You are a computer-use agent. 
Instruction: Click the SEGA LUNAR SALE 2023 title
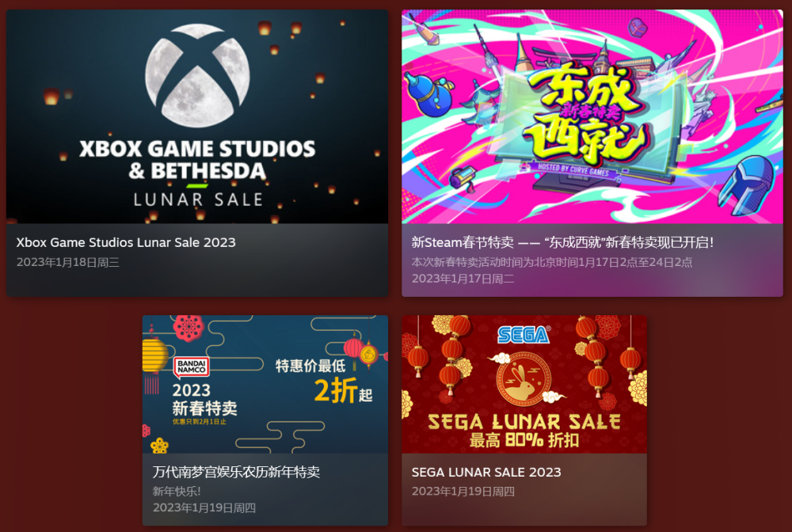coord(486,472)
